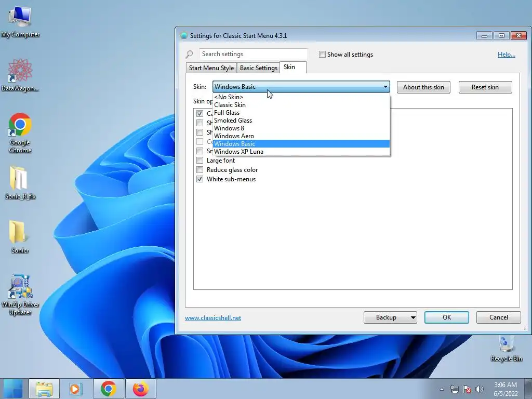Viewport: 532px width, 399px height.
Task: Choose Classic Skin from the list
Action: coord(301,105)
